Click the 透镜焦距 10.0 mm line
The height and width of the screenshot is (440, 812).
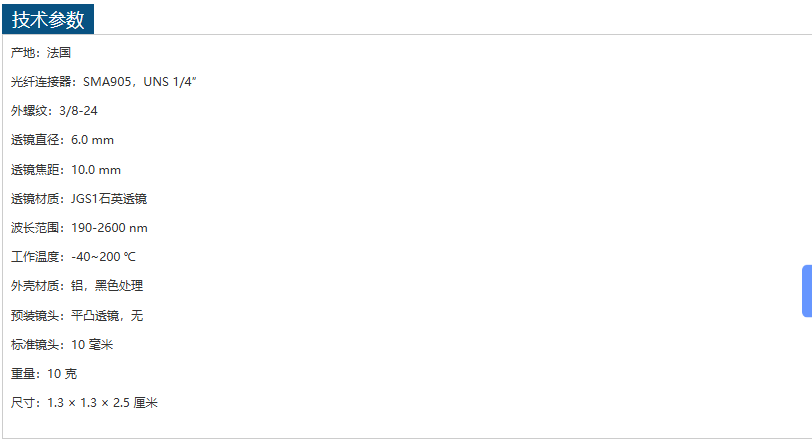point(66,170)
